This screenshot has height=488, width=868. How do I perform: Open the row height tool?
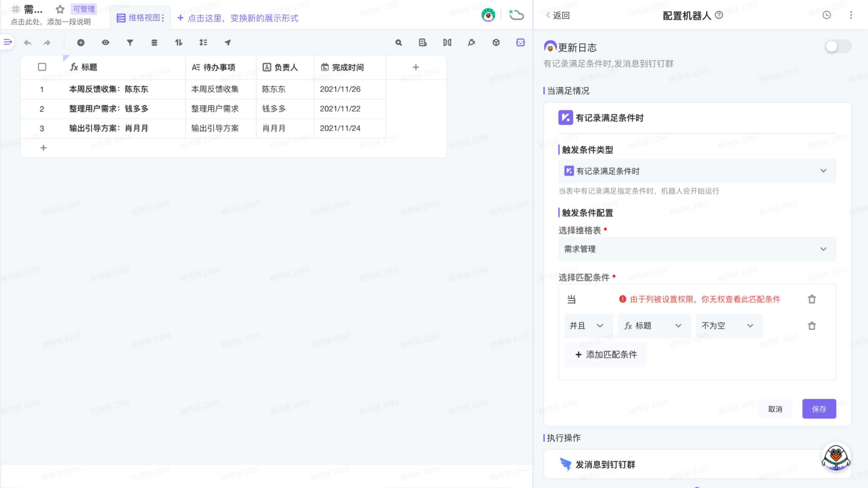(x=203, y=43)
